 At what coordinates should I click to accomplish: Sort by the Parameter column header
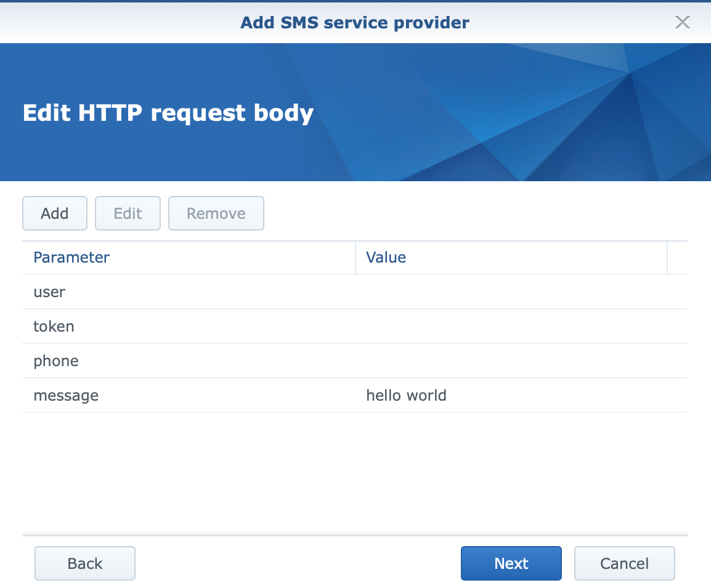pyautogui.click(x=189, y=257)
